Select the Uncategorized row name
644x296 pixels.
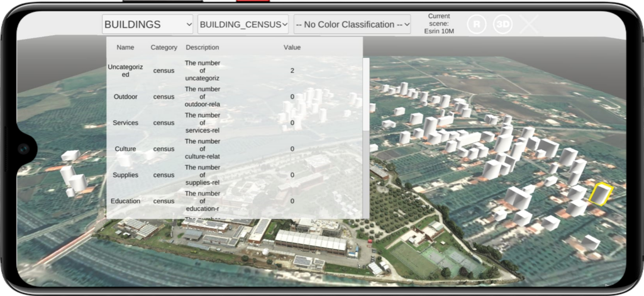click(125, 70)
